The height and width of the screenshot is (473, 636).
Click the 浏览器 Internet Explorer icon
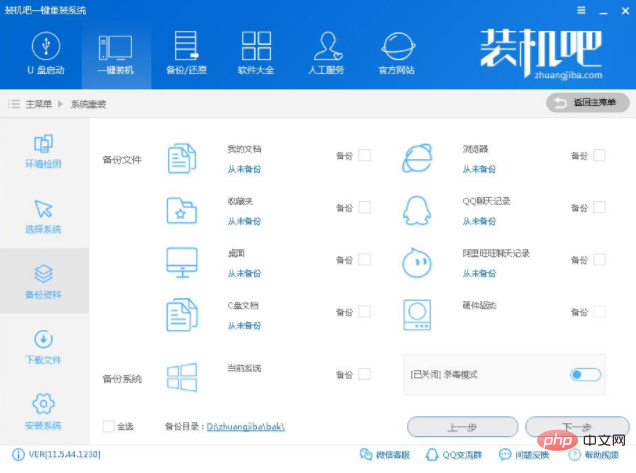[x=417, y=158]
